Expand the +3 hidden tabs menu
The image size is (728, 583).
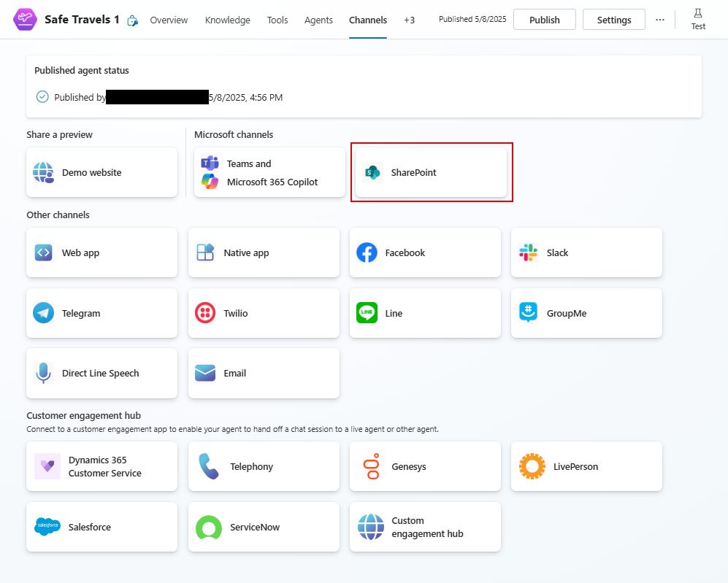pos(409,20)
